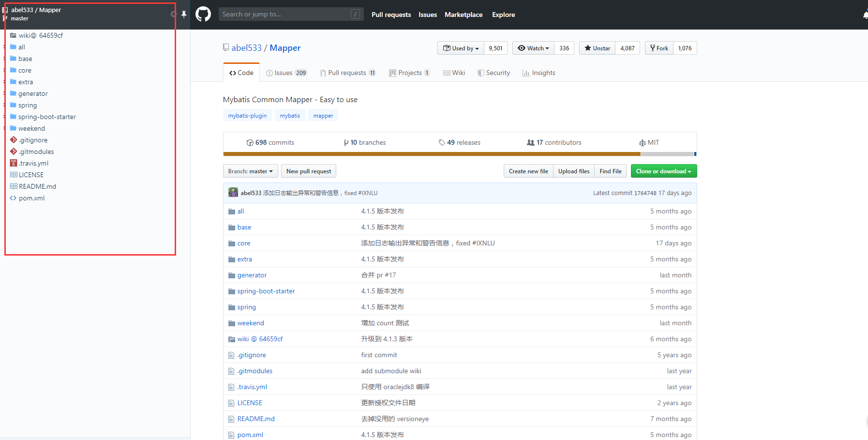868x440 pixels.
Task: Open the Projects tab
Action: tap(409, 73)
